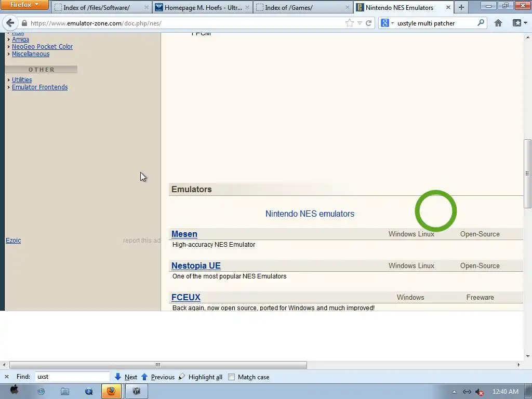
Task: Open the Nestopia UE emulator link
Action: (196, 265)
